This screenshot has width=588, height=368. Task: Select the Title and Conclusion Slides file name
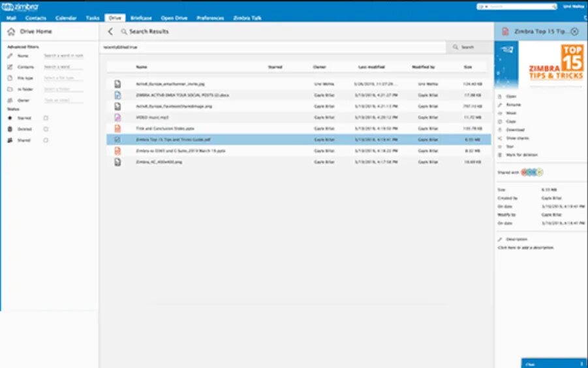(x=165, y=129)
